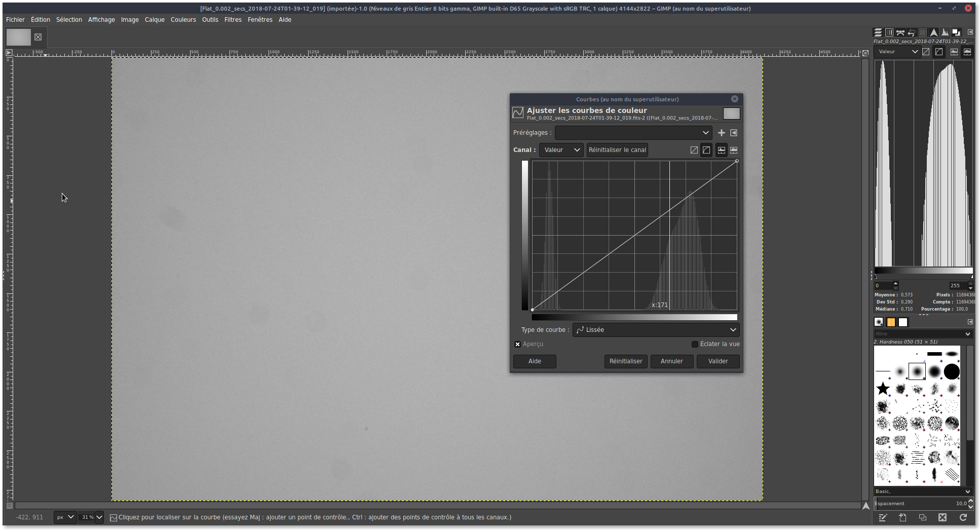Save current settings as a Curves preset
The height and width of the screenshot is (530, 980).
(x=722, y=133)
